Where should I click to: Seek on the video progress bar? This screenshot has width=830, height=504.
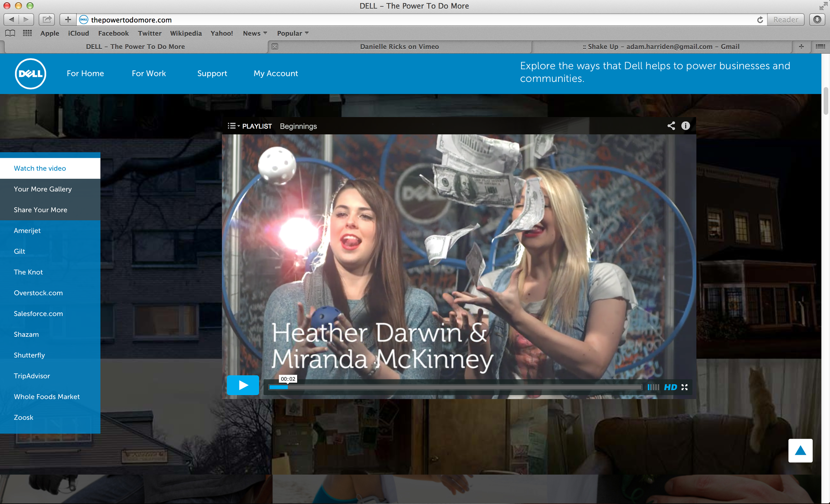coord(455,387)
